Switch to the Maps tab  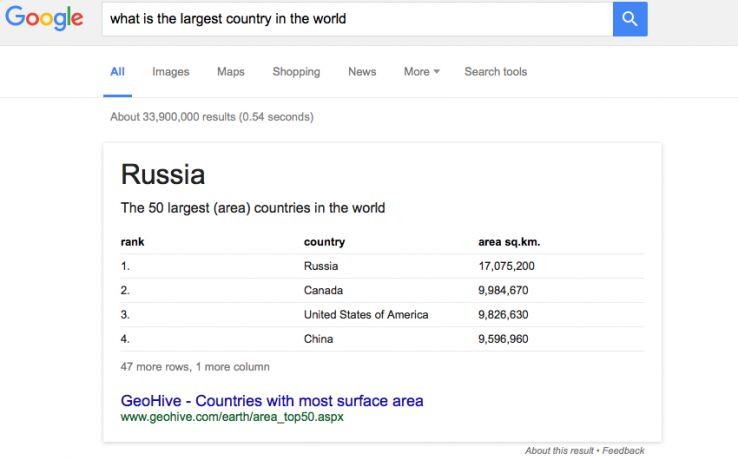(230, 72)
